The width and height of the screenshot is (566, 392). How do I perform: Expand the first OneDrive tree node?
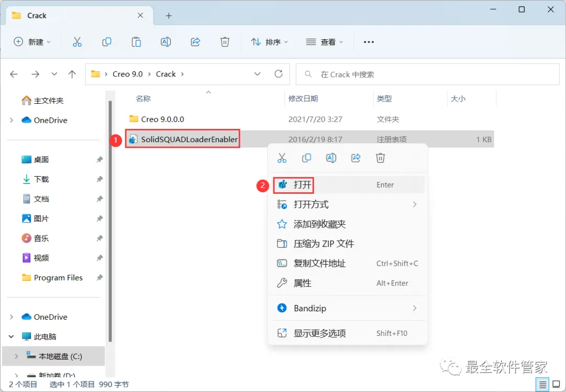point(12,120)
